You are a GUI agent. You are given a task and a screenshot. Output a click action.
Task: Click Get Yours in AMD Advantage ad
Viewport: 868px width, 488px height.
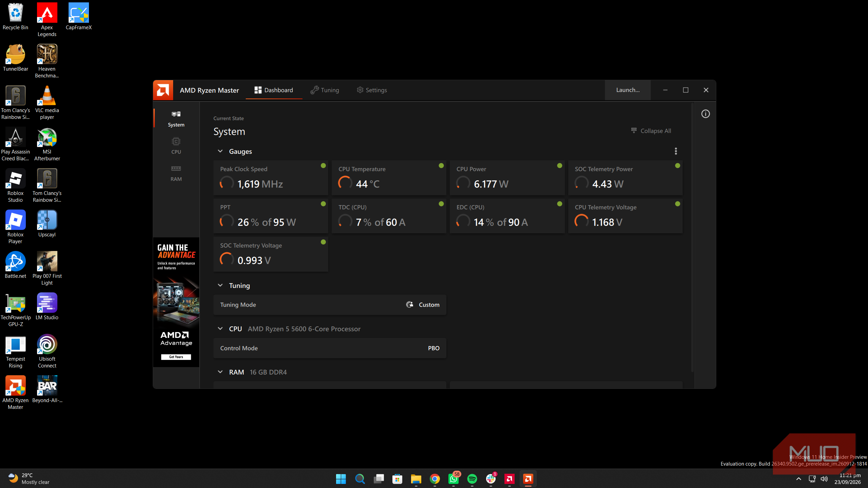(x=176, y=357)
